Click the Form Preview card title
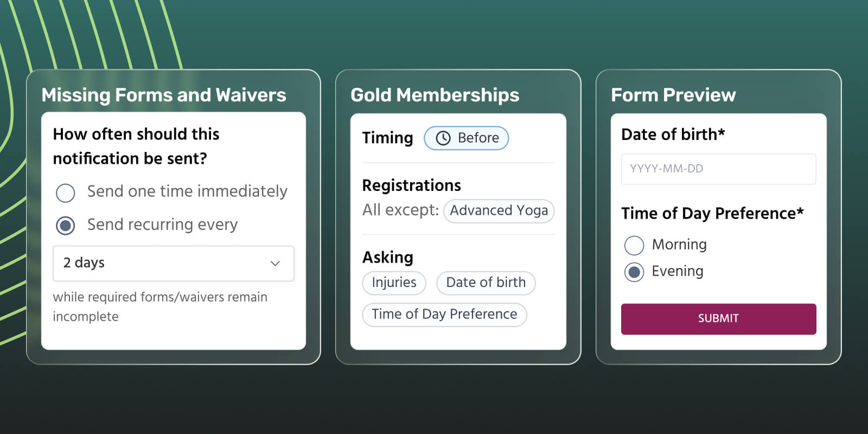The height and width of the screenshot is (434, 868). [x=673, y=95]
